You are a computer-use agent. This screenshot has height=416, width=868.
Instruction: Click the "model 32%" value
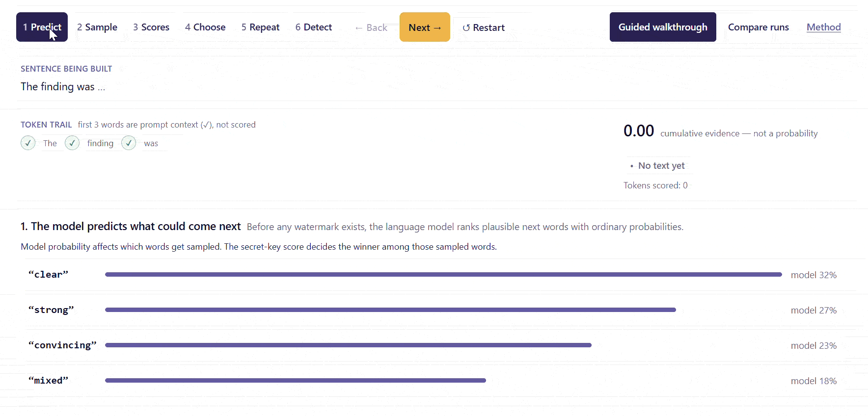point(814,275)
